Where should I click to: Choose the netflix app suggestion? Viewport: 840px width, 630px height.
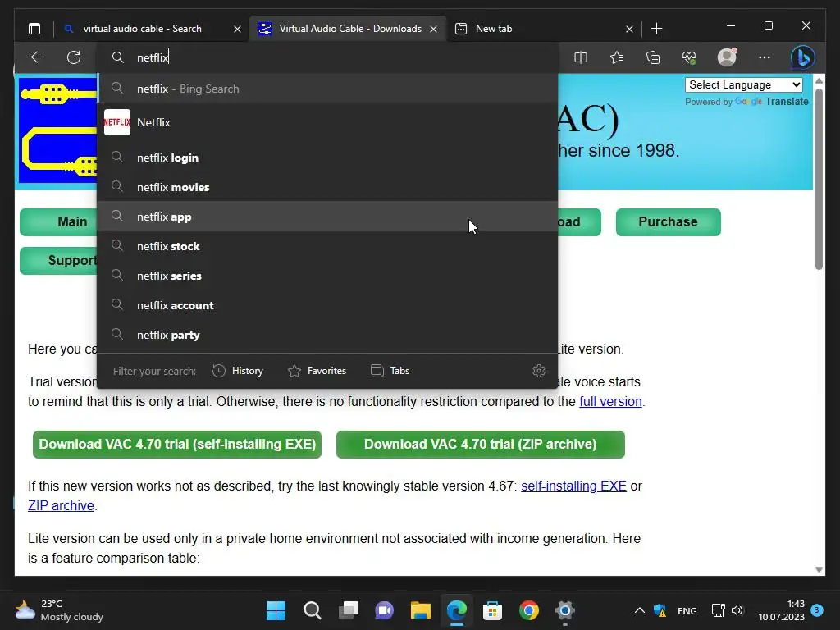coord(327,217)
